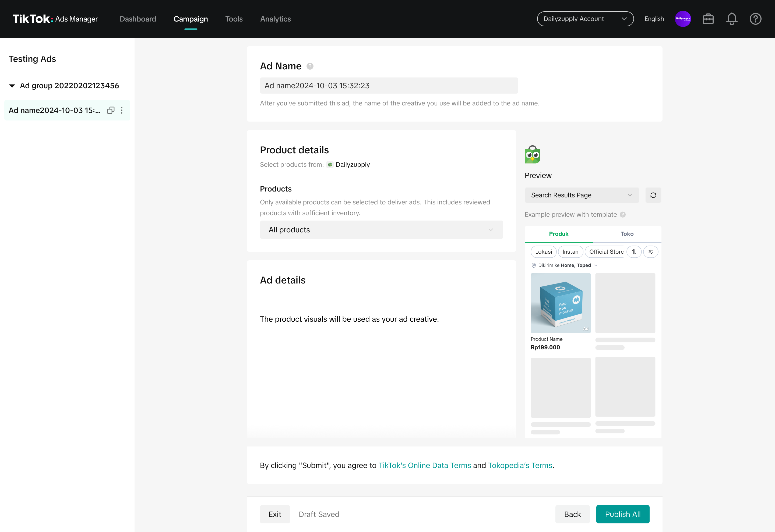Viewport: 775px width, 532px height.
Task: Open the notifications bell
Action: point(732,19)
